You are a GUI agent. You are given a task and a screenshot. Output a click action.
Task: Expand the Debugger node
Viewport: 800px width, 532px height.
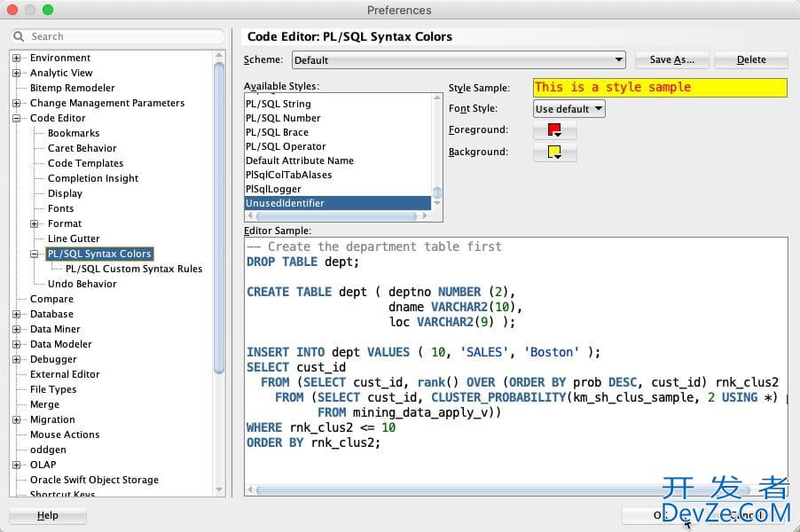point(16,359)
